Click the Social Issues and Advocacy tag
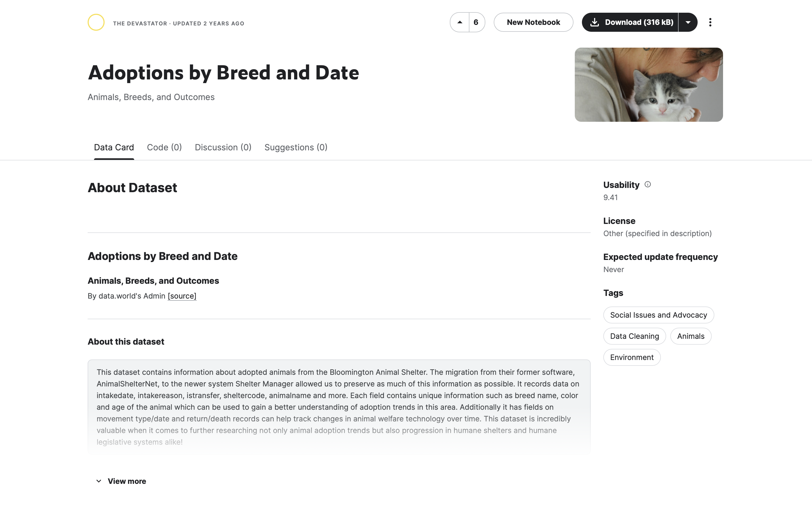Image resolution: width=812 pixels, height=509 pixels. 658,315
